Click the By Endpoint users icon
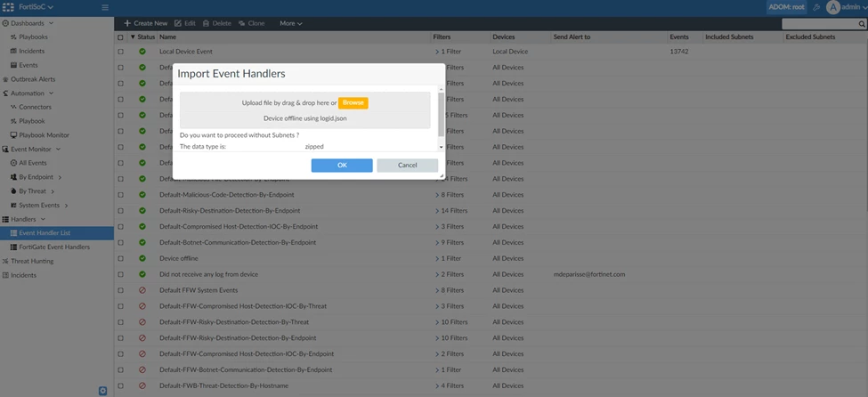Image resolution: width=868 pixels, height=397 pixels. 14,177
